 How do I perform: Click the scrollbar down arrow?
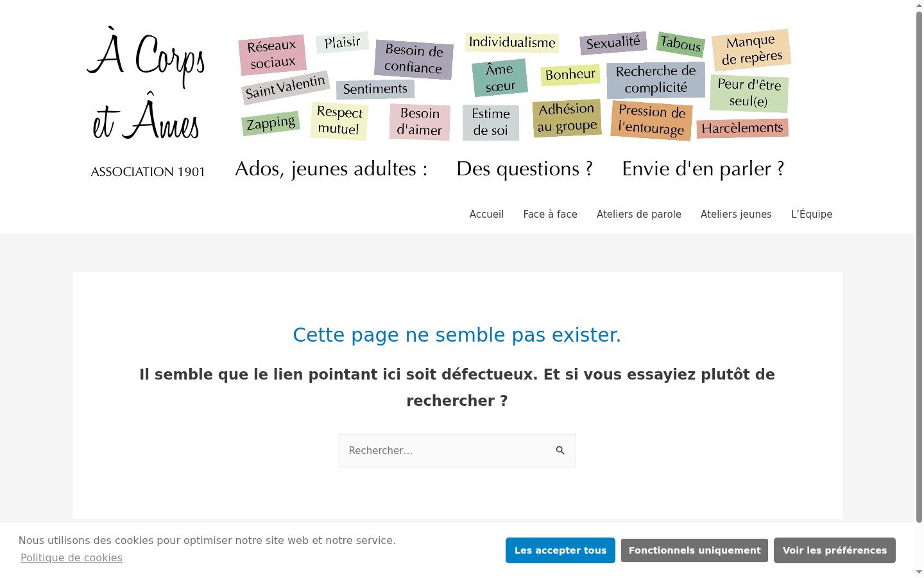[919, 572]
